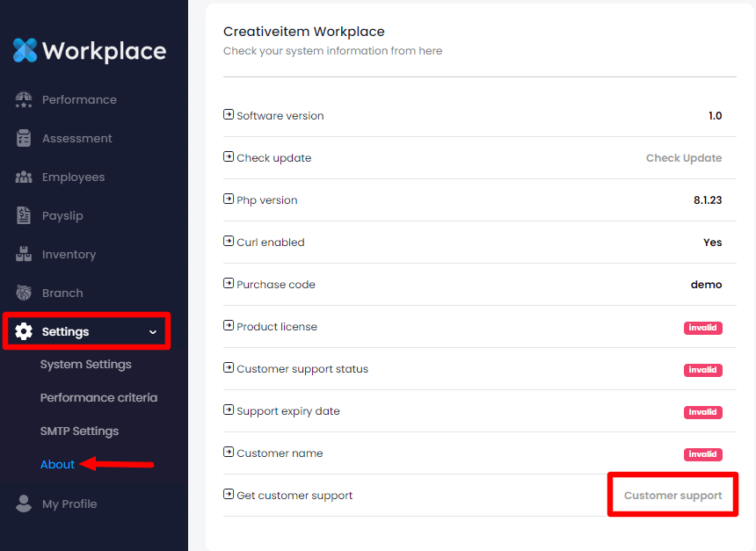The width and height of the screenshot is (756, 551).
Task: Click the Inventory boxes icon
Action: [x=24, y=254]
